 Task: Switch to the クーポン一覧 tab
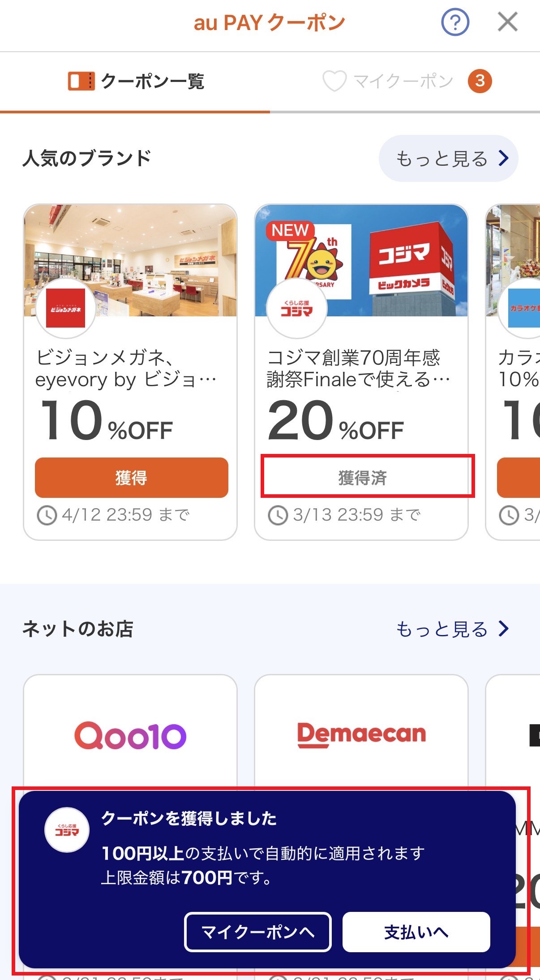tap(136, 82)
